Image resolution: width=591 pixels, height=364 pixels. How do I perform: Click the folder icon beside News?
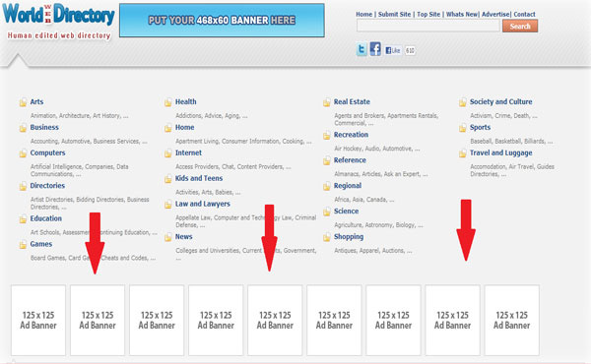coord(168,237)
